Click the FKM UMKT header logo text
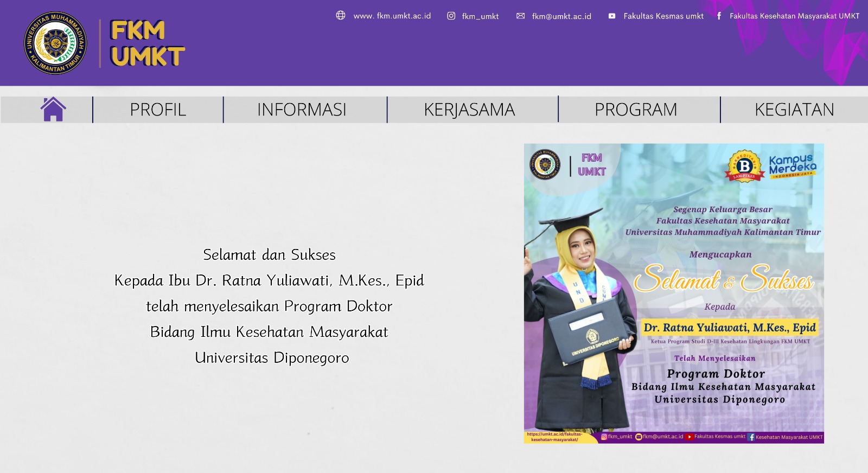This screenshot has height=473, width=868. (x=147, y=43)
